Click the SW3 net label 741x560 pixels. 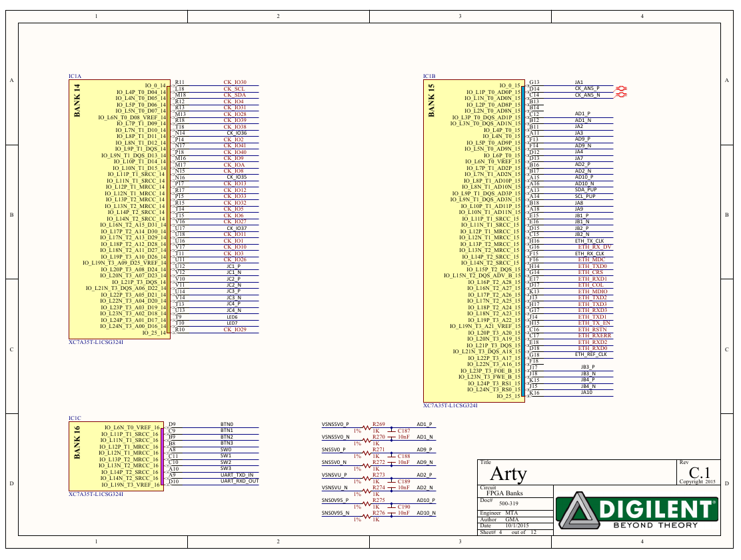coord(226,469)
